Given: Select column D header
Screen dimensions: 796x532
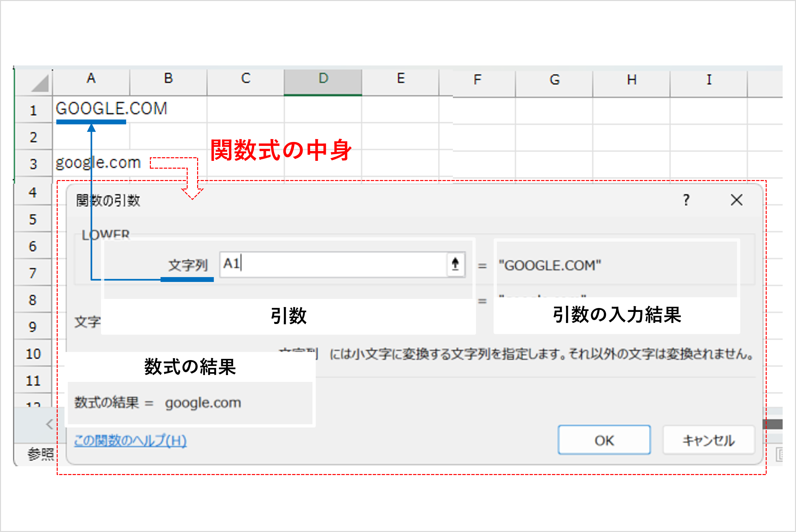Looking at the screenshot, I should [x=323, y=80].
